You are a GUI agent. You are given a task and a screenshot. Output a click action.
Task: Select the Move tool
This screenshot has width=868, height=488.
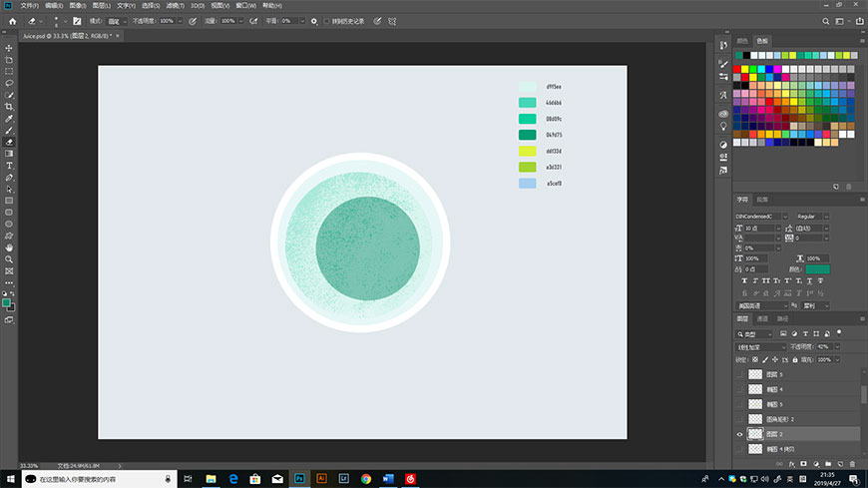[x=9, y=48]
